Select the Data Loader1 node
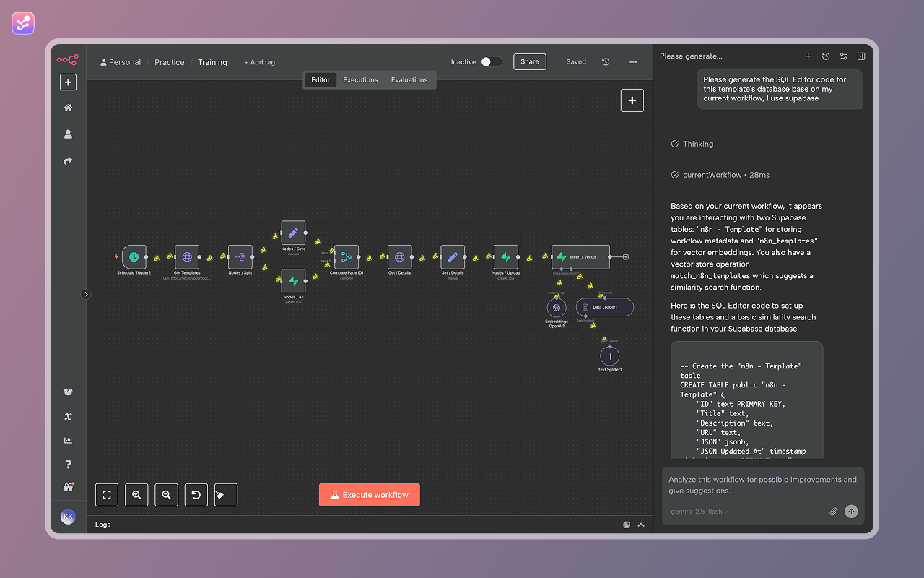 [x=605, y=307]
